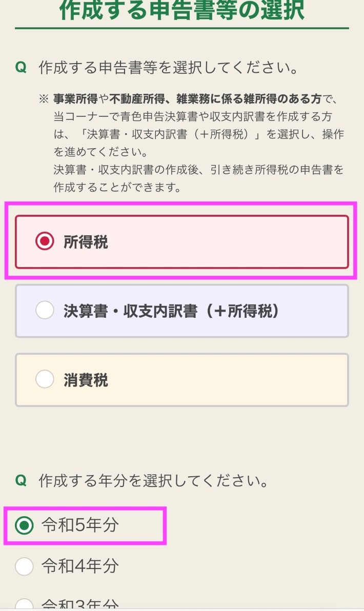This screenshot has height=611, width=364.
Task: Click the 消費税 option label text
Action: tap(86, 380)
